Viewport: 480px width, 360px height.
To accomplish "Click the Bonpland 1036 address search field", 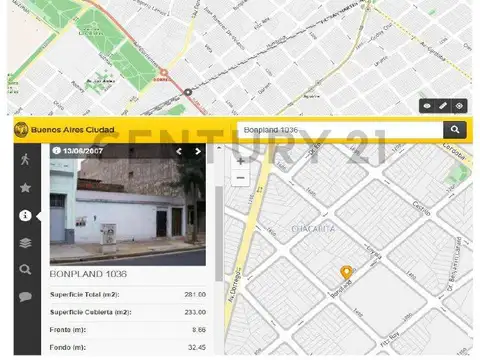I will [x=340, y=130].
